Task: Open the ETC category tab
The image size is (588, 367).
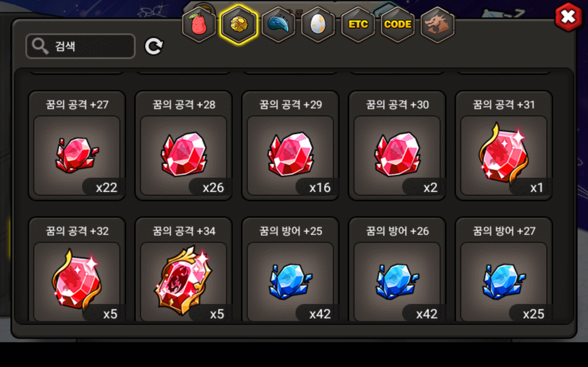Action: coord(358,25)
